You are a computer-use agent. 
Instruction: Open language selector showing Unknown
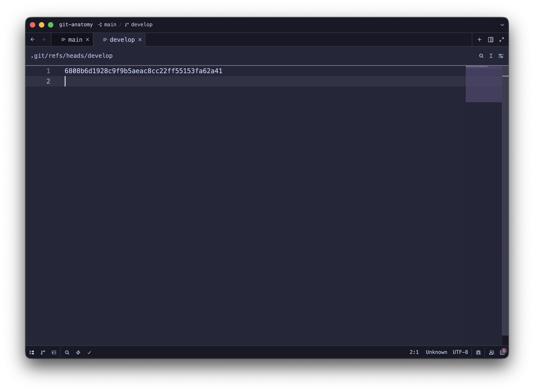click(x=436, y=352)
